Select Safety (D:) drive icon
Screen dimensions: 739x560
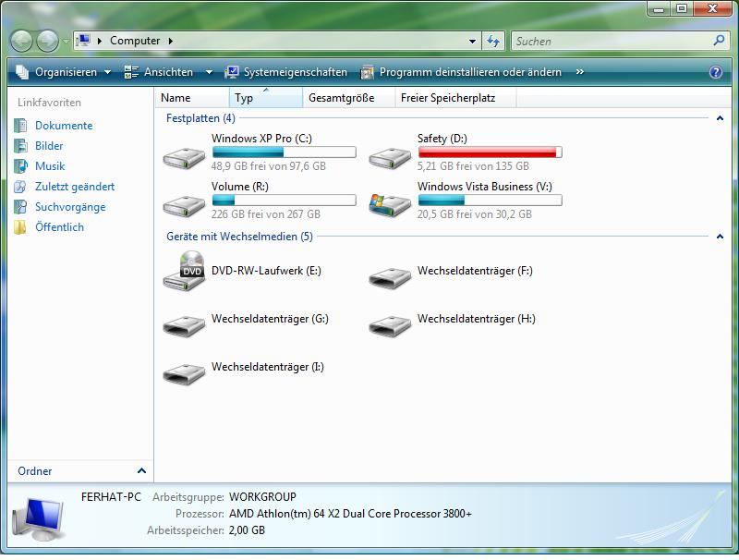coord(390,157)
